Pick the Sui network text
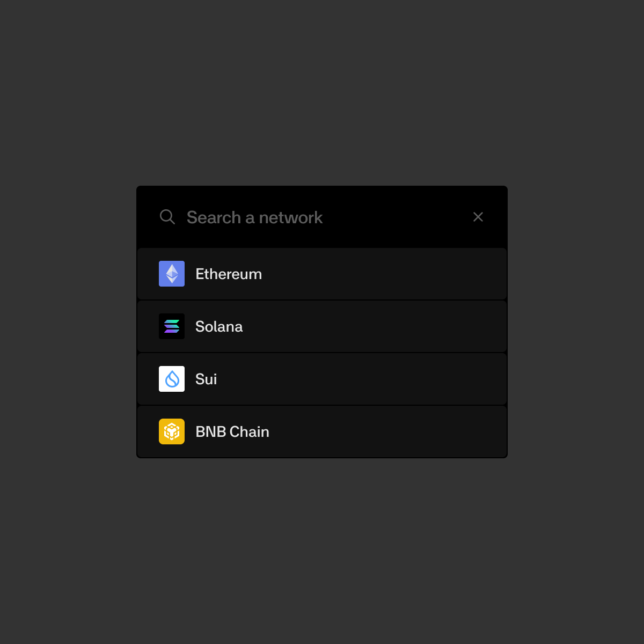 pyautogui.click(x=206, y=379)
